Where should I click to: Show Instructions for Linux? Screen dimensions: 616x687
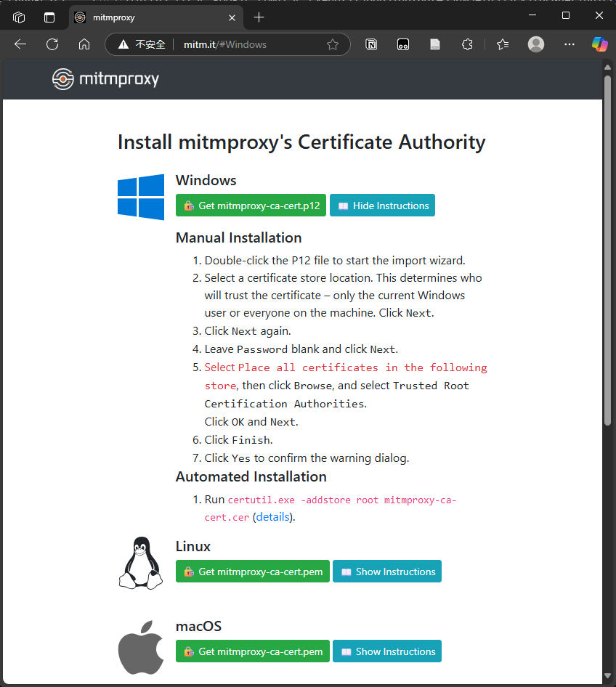pyautogui.click(x=387, y=572)
